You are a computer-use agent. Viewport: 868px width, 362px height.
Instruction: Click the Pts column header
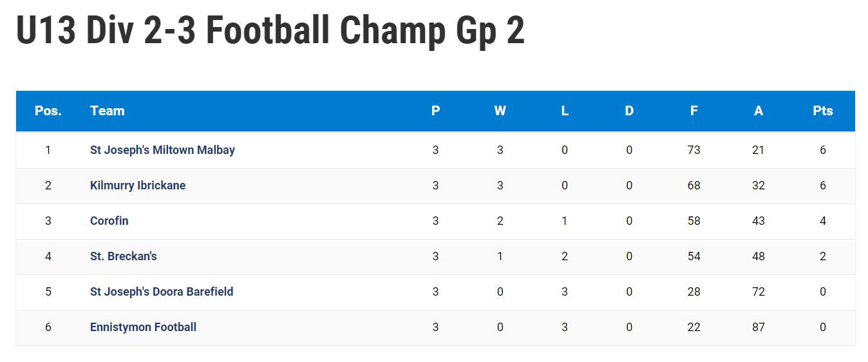(x=823, y=111)
